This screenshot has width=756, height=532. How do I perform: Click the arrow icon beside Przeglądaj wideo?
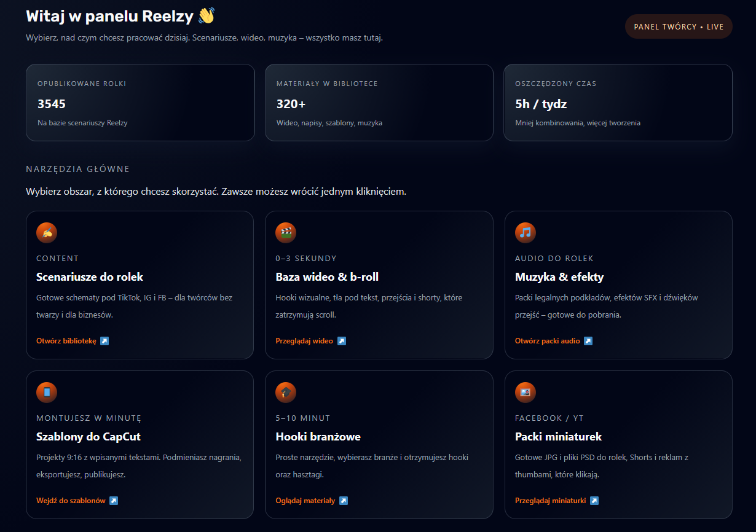[x=342, y=341]
